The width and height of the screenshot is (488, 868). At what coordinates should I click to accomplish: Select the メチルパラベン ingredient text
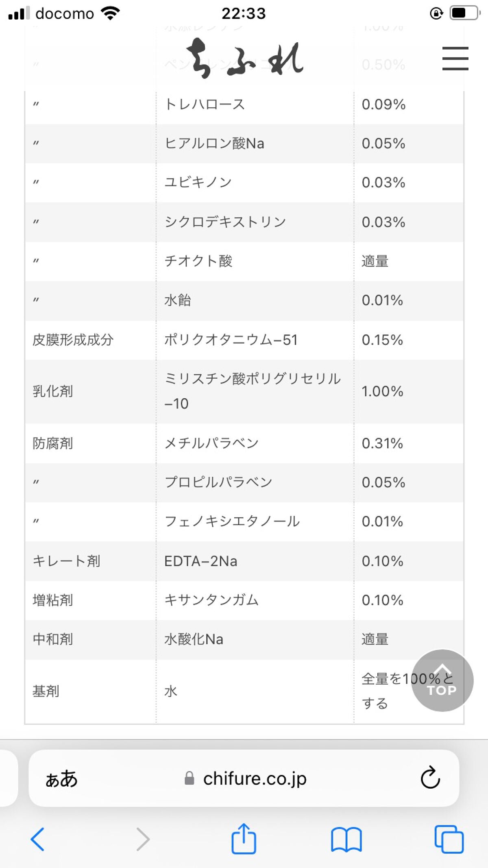(x=211, y=443)
